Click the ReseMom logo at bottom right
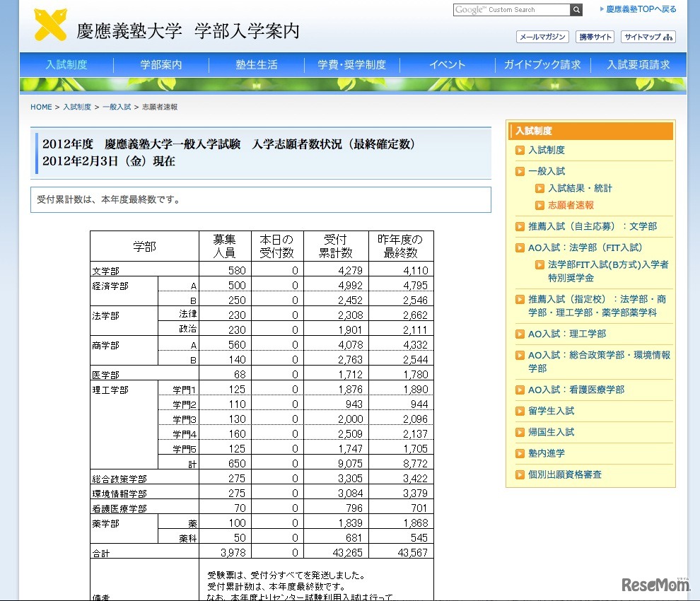Image resolution: width=700 pixels, height=601 pixels. pos(658,583)
